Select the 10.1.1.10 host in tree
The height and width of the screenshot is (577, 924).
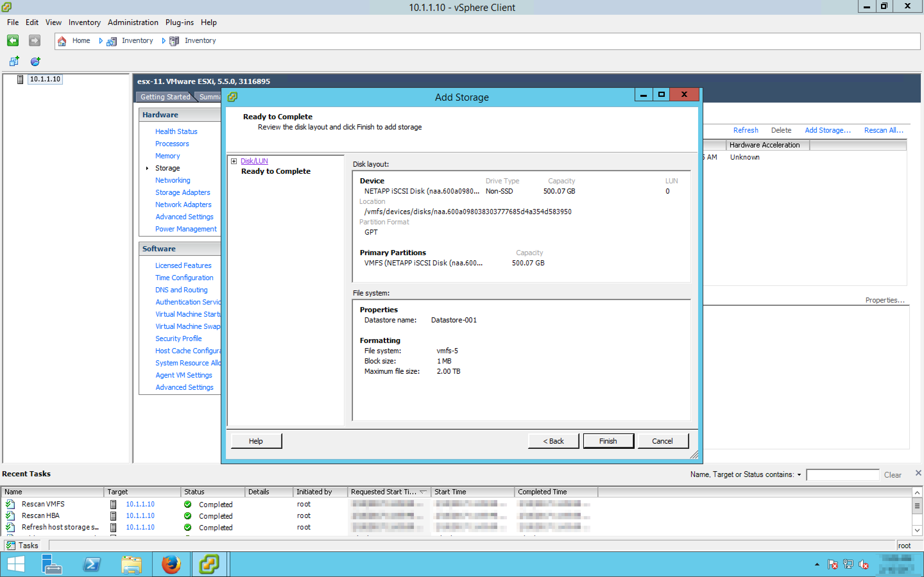tap(45, 79)
